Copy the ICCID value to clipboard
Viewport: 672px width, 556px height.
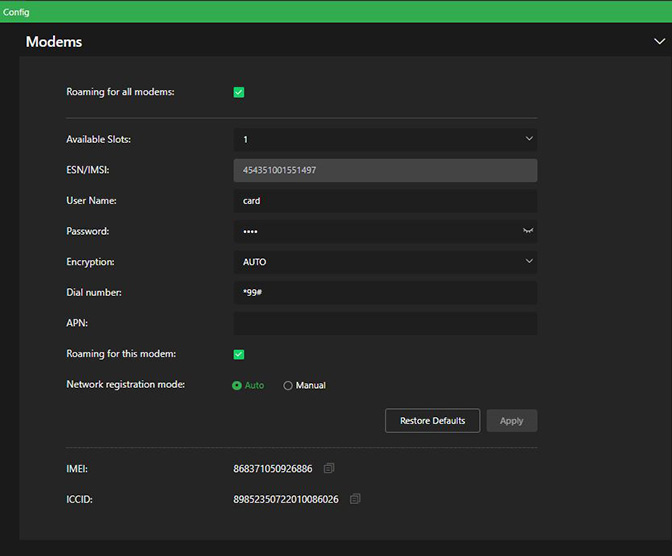coord(355,499)
